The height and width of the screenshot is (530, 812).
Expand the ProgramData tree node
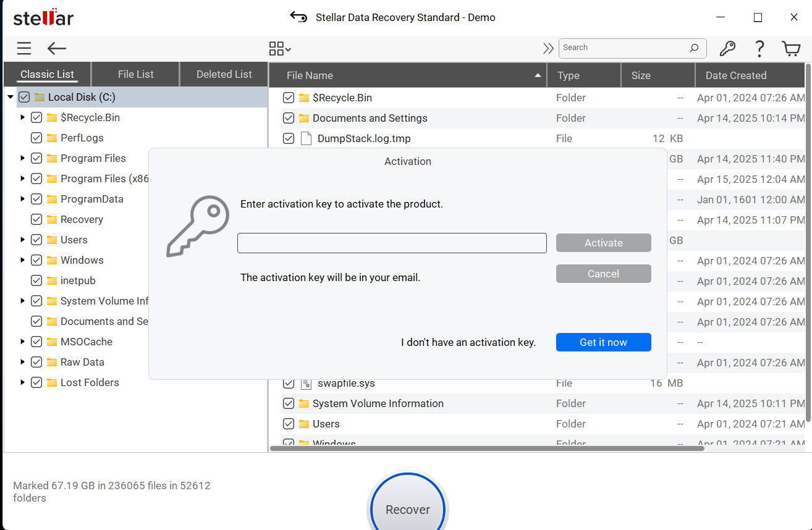(23, 199)
